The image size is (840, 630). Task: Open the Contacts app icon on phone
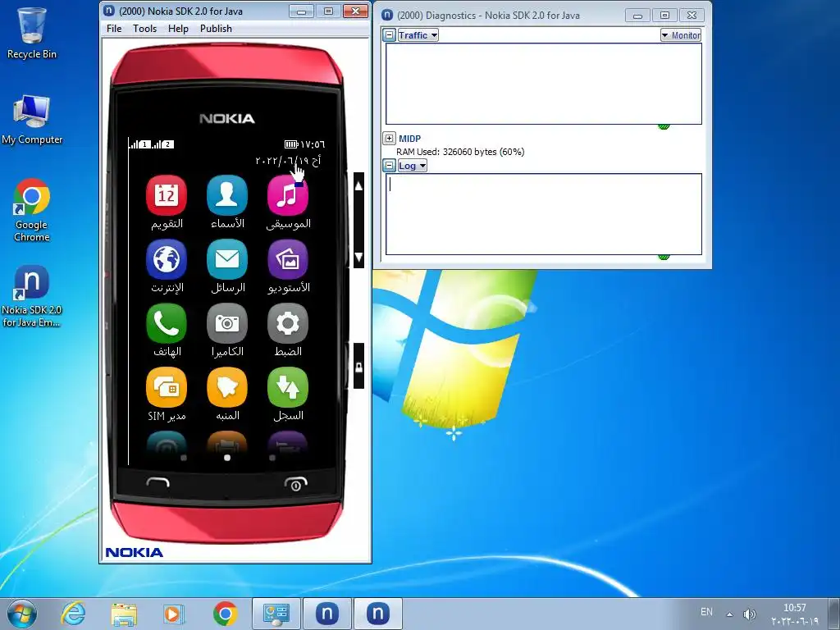(x=227, y=195)
